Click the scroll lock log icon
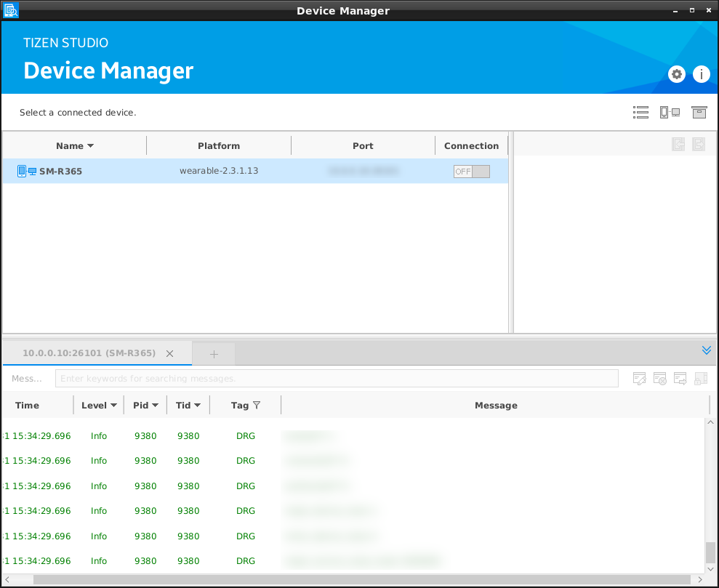 tap(701, 379)
